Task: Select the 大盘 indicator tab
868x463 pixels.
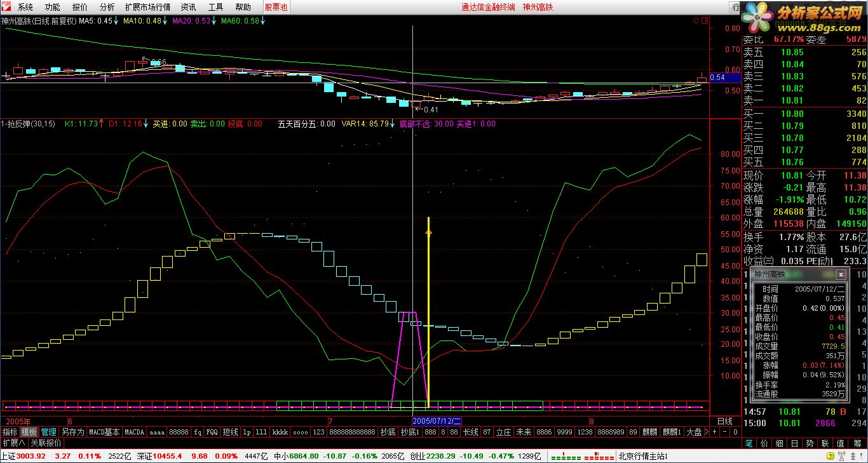Action: (694, 432)
